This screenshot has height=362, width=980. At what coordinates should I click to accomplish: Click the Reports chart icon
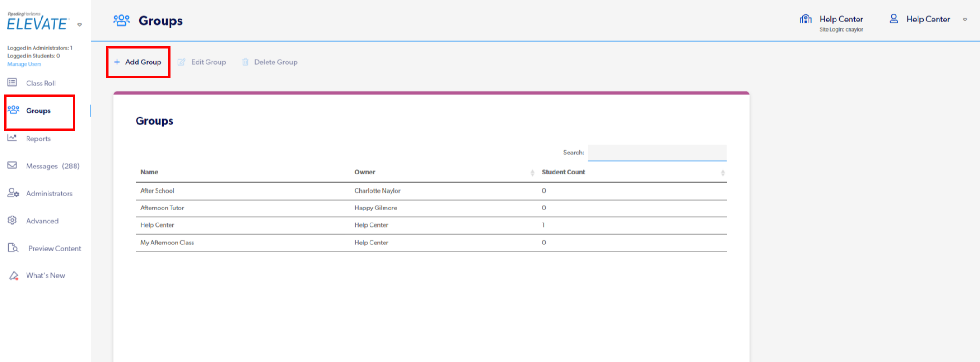point(12,138)
